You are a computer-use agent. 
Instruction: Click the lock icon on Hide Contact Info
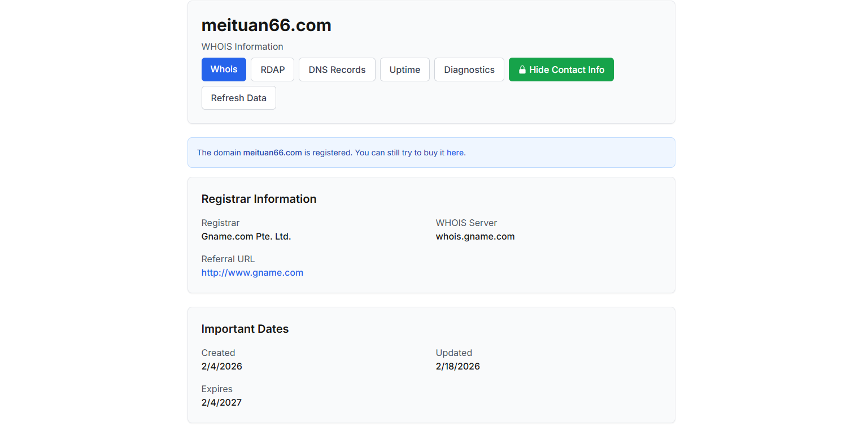522,69
